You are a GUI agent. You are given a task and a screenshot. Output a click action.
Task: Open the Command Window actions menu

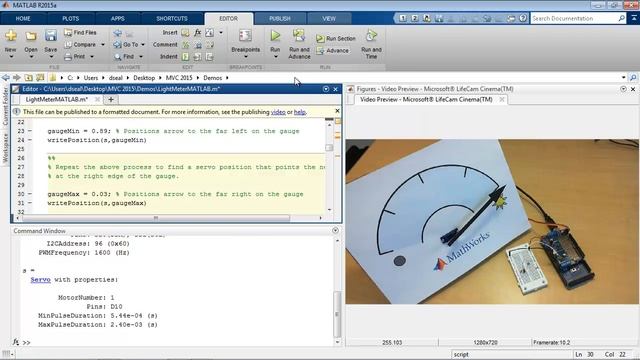click(335, 231)
